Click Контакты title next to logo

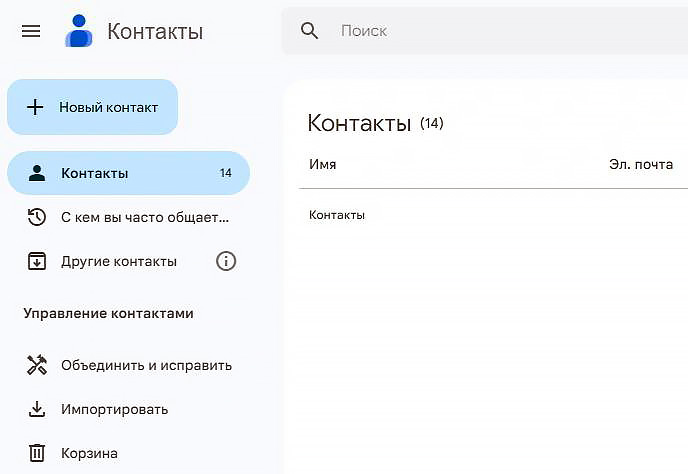click(155, 32)
